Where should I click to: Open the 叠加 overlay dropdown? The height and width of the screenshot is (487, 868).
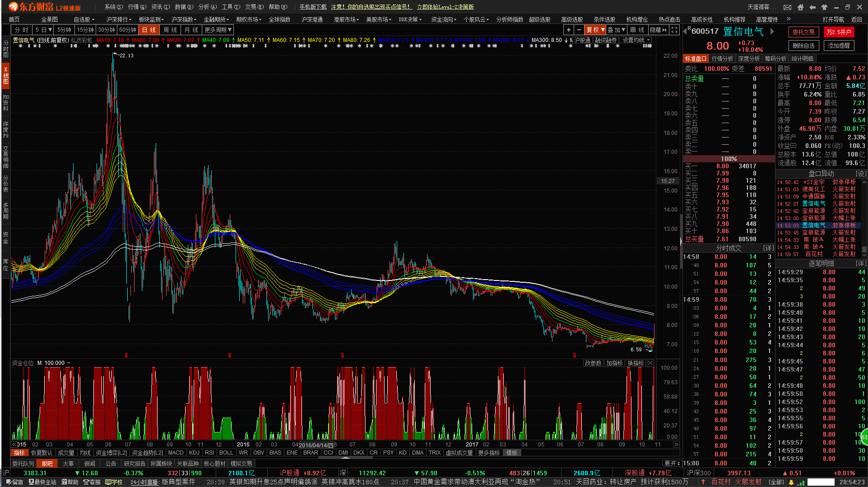coord(617,30)
